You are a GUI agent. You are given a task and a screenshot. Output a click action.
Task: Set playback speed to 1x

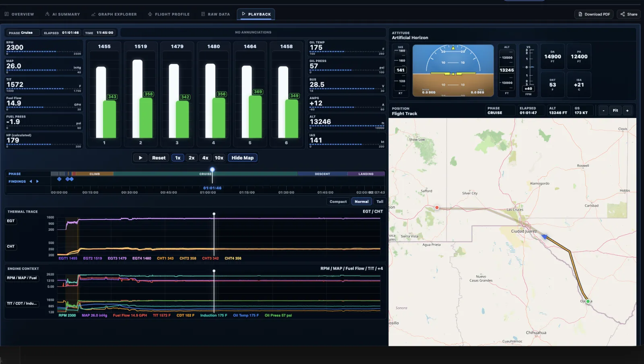tap(178, 158)
